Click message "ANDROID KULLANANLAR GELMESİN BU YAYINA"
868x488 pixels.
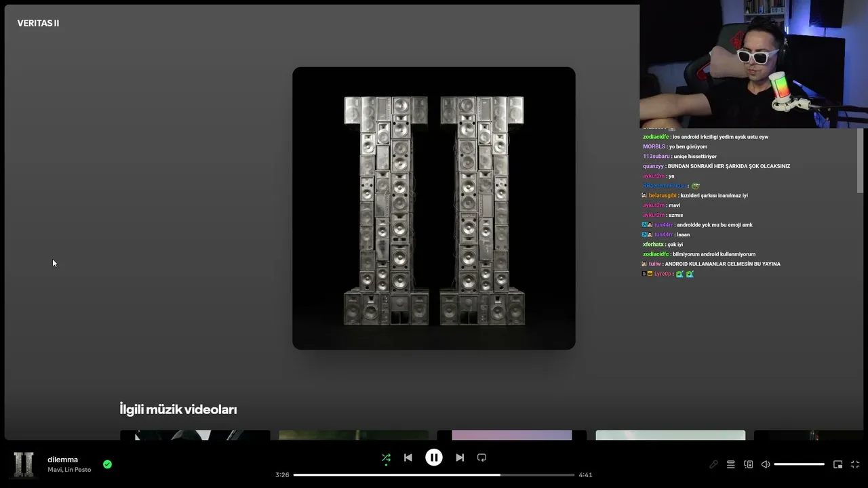pyautogui.click(x=723, y=264)
